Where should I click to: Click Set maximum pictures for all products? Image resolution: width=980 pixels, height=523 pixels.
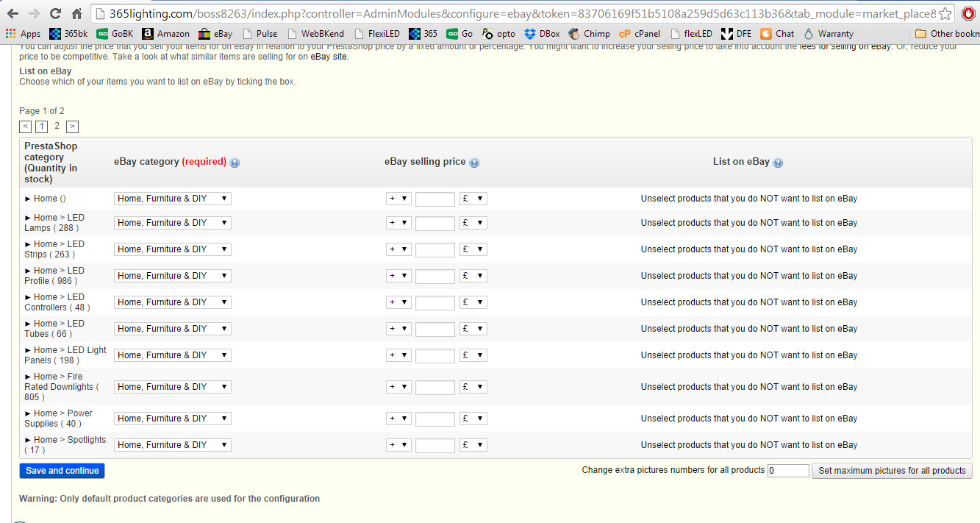[892, 471]
